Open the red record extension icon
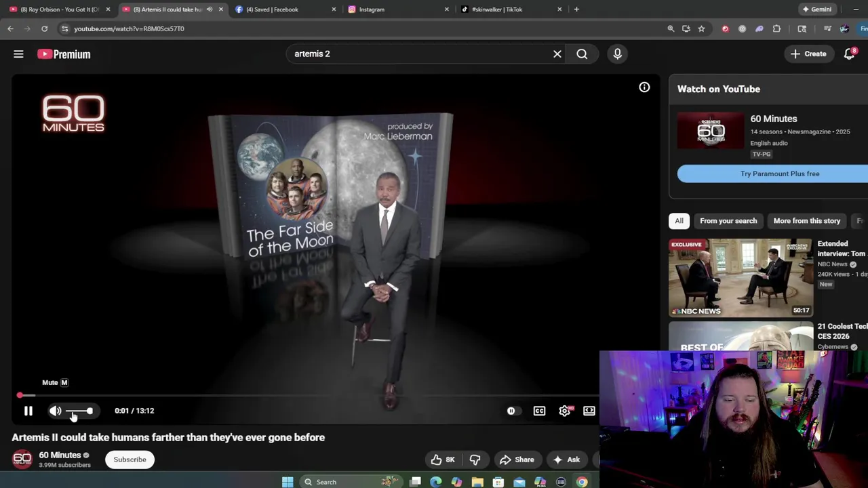Viewport: 868px width, 488px height. click(725, 28)
